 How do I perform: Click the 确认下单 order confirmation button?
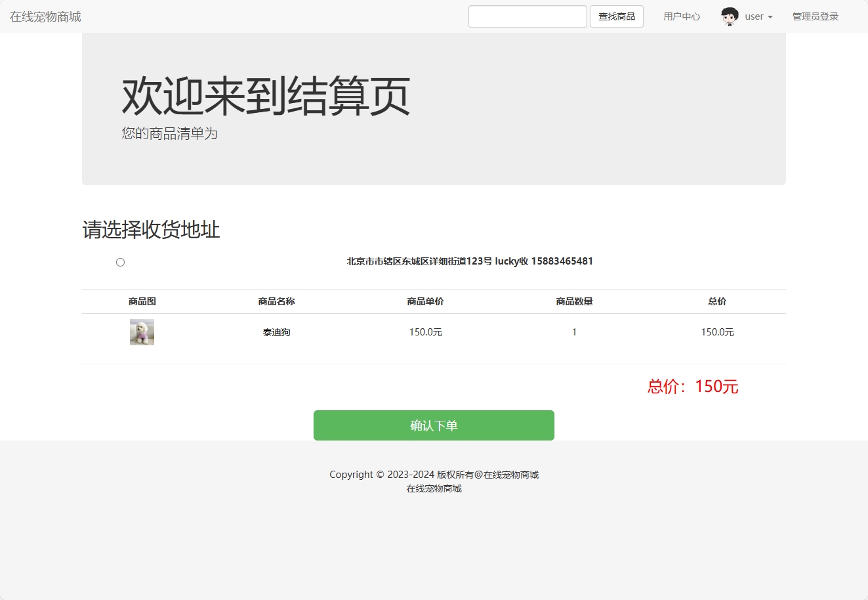[434, 425]
